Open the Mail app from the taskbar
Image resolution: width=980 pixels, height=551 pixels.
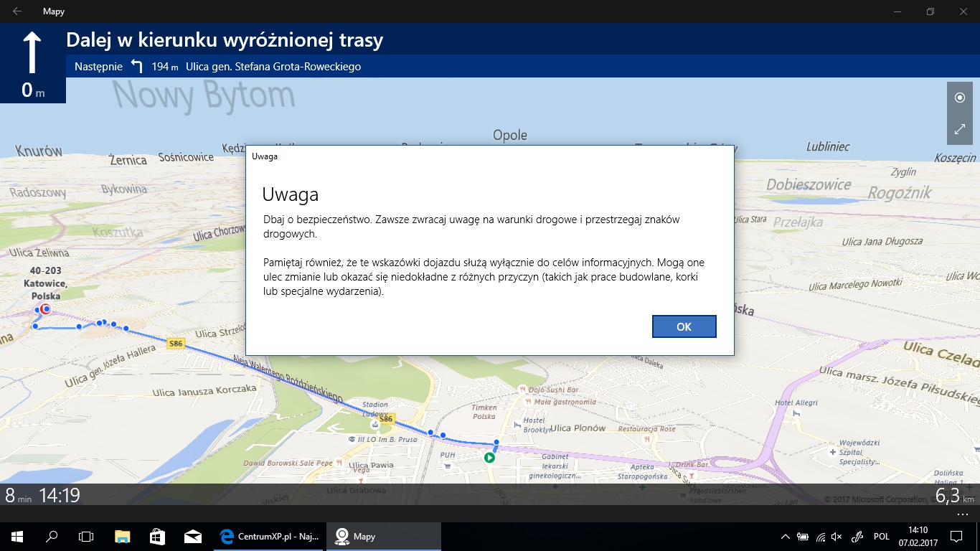[192, 536]
